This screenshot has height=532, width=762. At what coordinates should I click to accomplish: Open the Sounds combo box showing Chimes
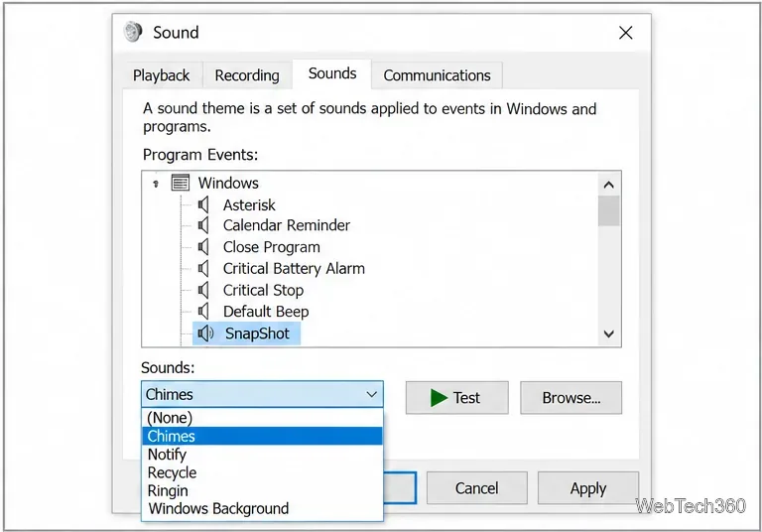click(262, 394)
